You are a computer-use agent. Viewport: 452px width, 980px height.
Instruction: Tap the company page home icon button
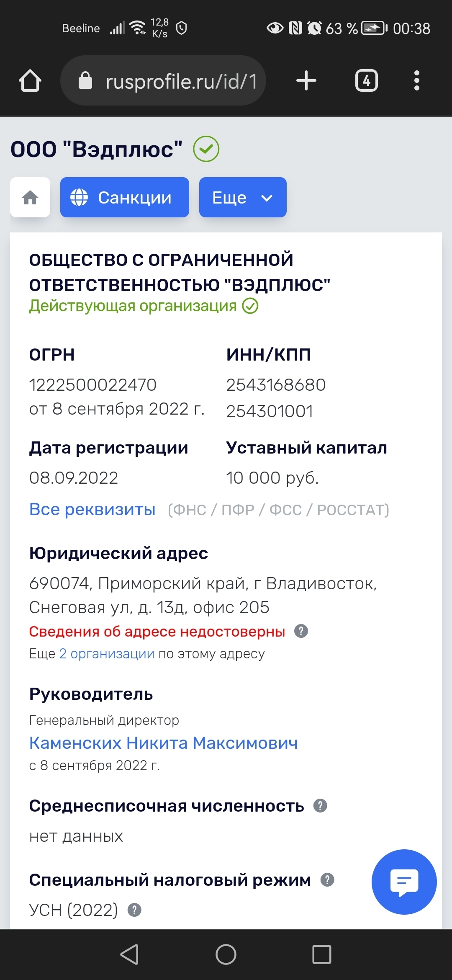click(30, 197)
